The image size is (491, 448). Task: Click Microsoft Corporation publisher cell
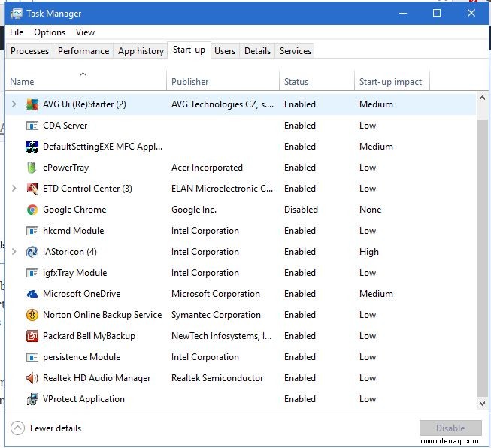(x=216, y=294)
